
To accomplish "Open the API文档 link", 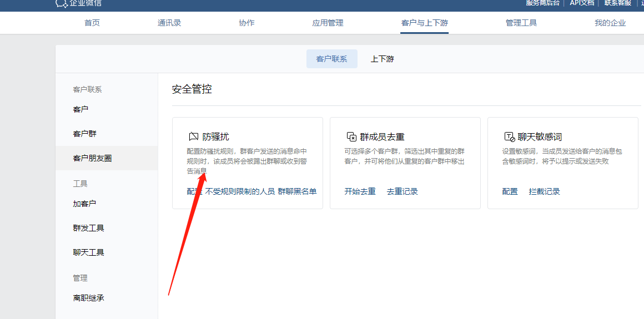I will (x=582, y=3).
